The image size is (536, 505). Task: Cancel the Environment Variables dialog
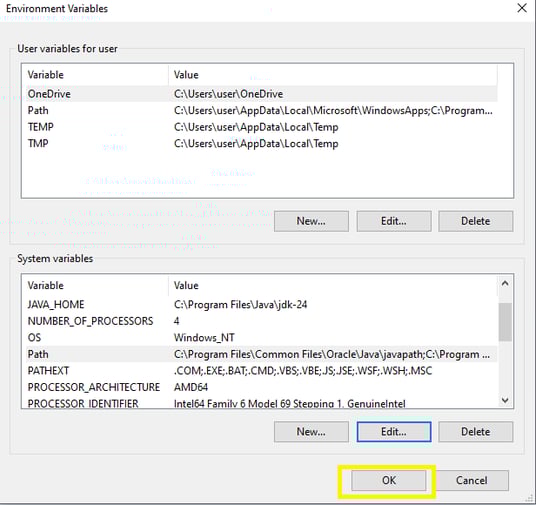[x=471, y=480]
